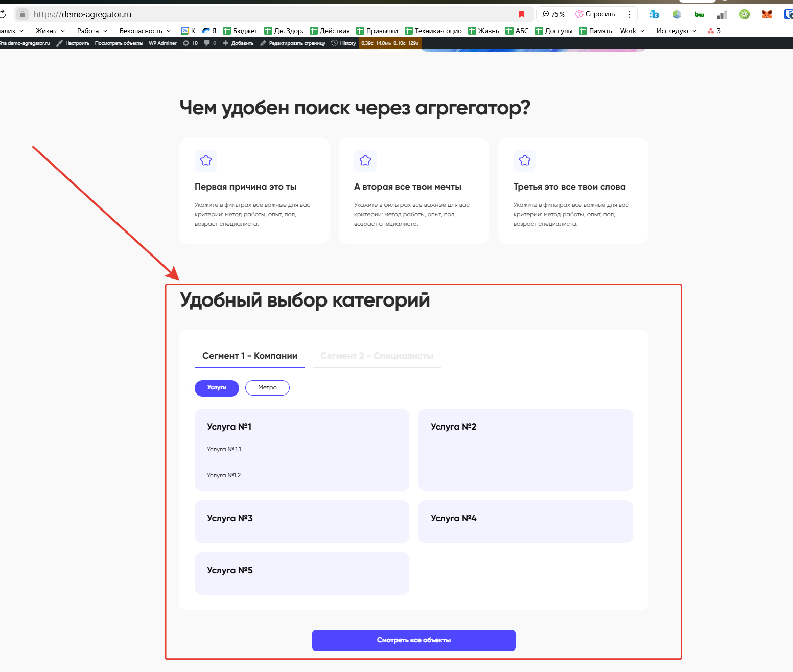793x672 pixels.
Task: Click the star icon on 'Третья это' card
Action: pyautogui.click(x=525, y=160)
